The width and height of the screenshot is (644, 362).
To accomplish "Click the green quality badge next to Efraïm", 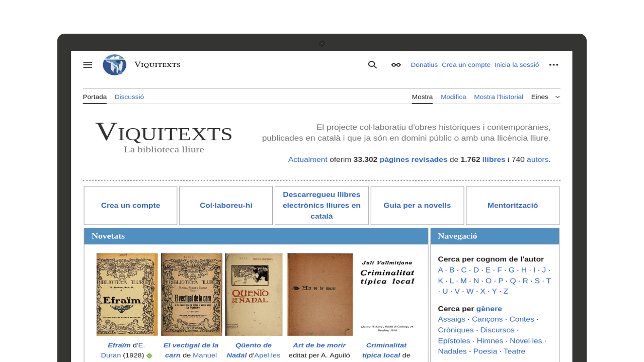I will point(149,355).
